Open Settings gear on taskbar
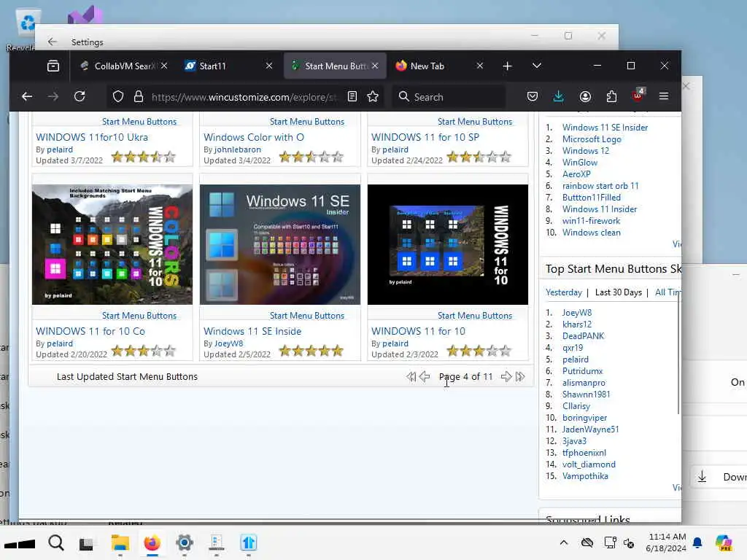 [x=185, y=542]
